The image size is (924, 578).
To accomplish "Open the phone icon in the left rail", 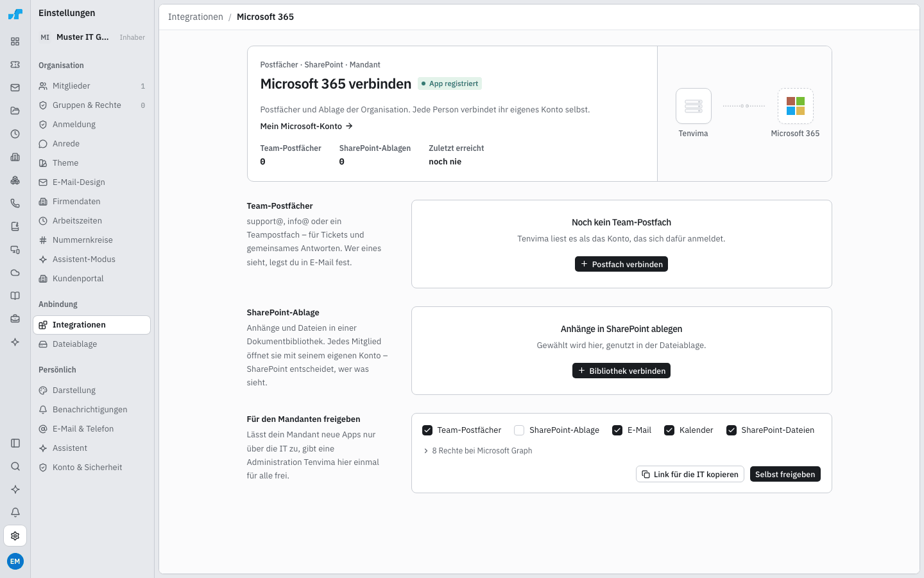I will [15, 204].
